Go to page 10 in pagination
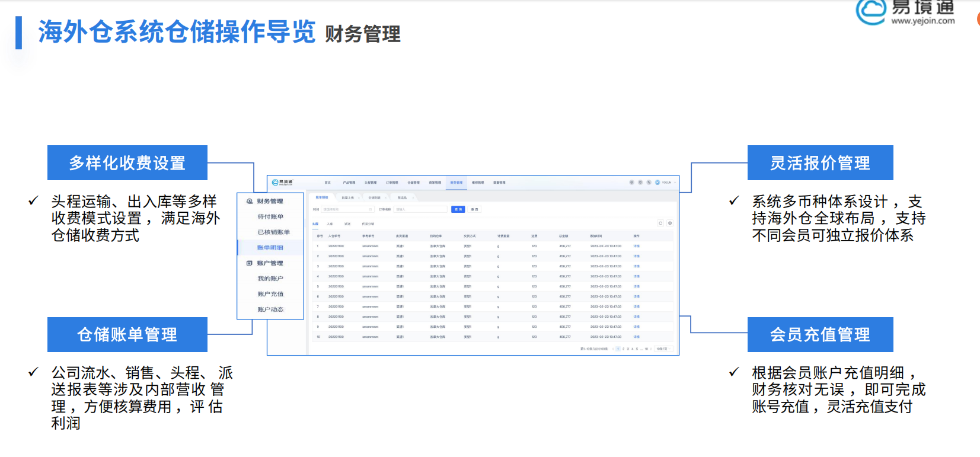980x457 pixels. (646, 349)
